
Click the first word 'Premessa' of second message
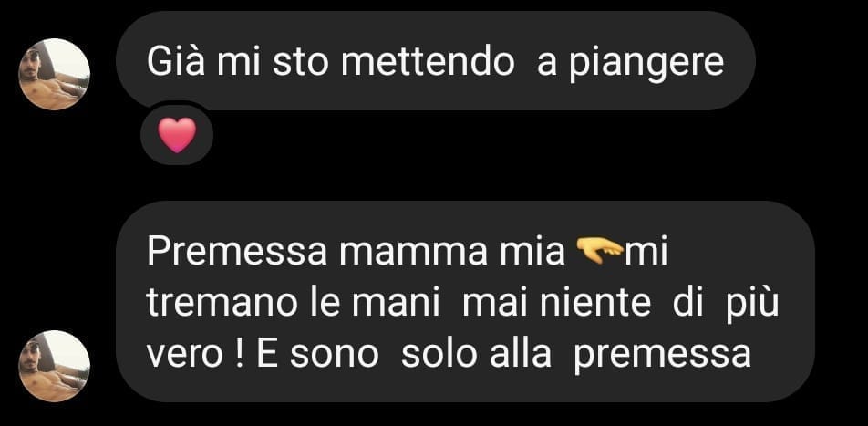tap(237, 253)
